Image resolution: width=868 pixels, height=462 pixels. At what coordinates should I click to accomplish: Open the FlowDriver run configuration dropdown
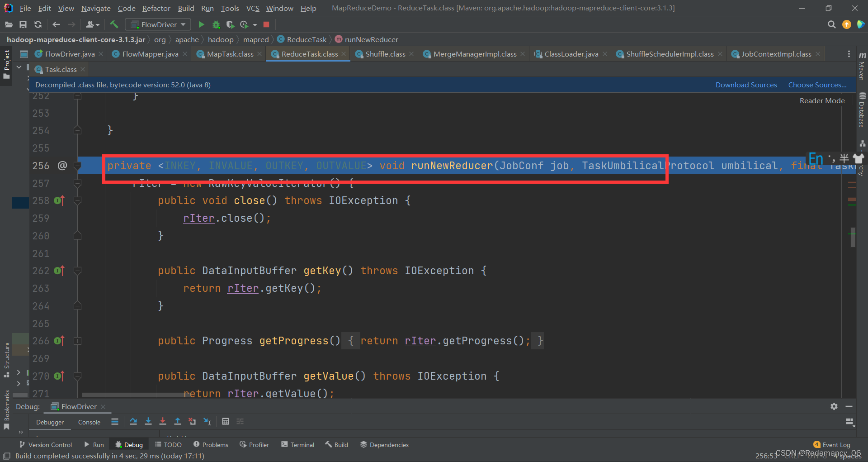[158, 24]
